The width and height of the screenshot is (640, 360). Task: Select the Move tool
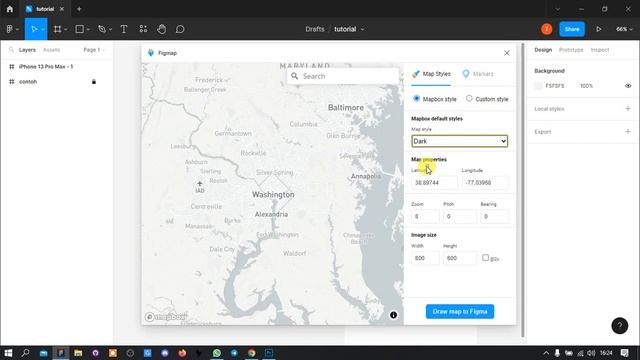click(34, 29)
